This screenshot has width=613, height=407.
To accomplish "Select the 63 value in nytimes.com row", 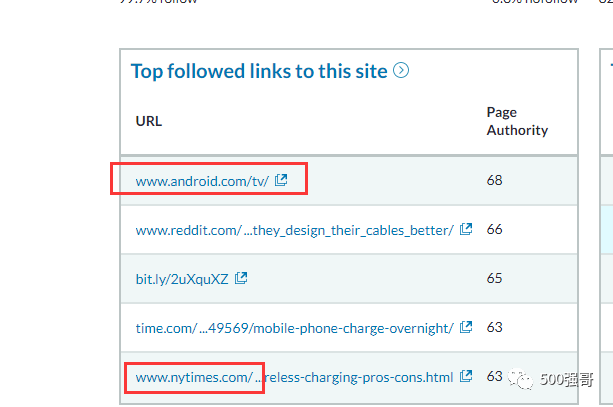I will tap(494, 377).
